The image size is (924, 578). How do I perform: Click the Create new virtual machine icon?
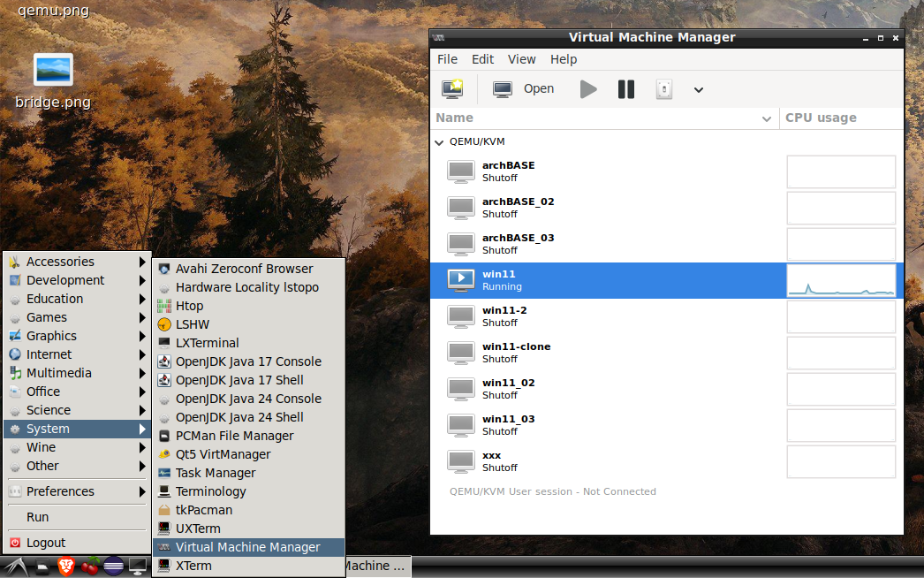[452, 88]
